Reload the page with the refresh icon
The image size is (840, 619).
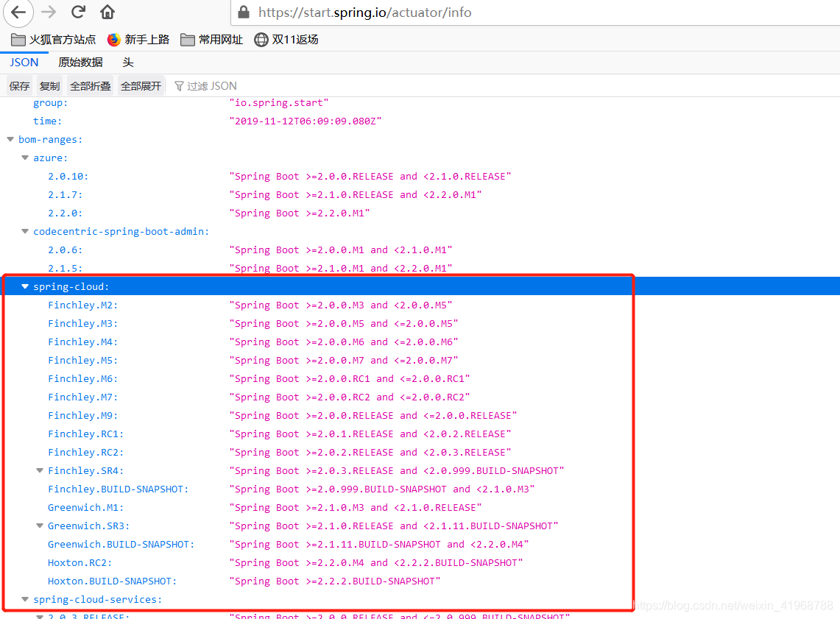pyautogui.click(x=79, y=12)
